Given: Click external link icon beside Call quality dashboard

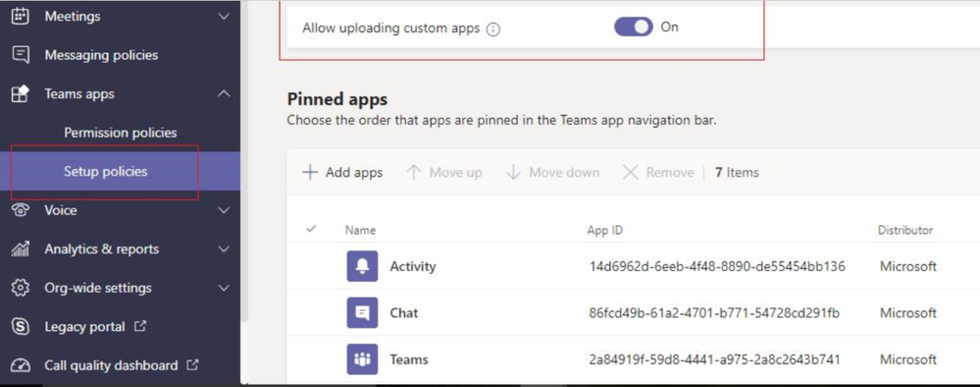Looking at the screenshot, I should pos(192,364).
